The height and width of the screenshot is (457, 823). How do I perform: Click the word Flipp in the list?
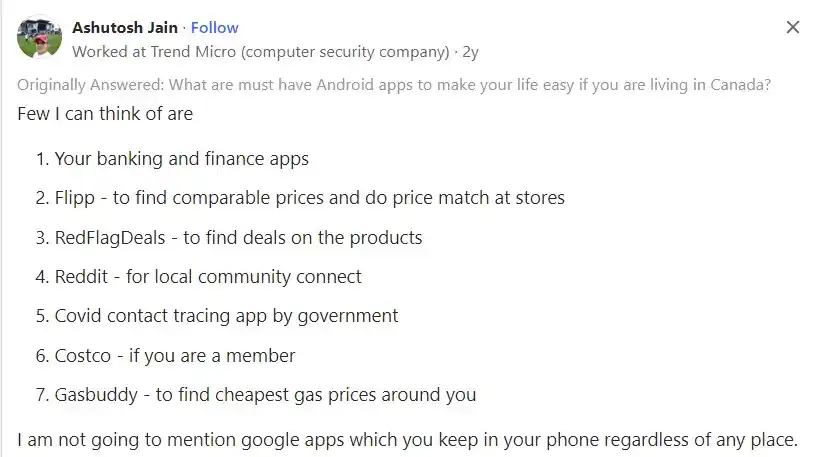coord(75,198)
